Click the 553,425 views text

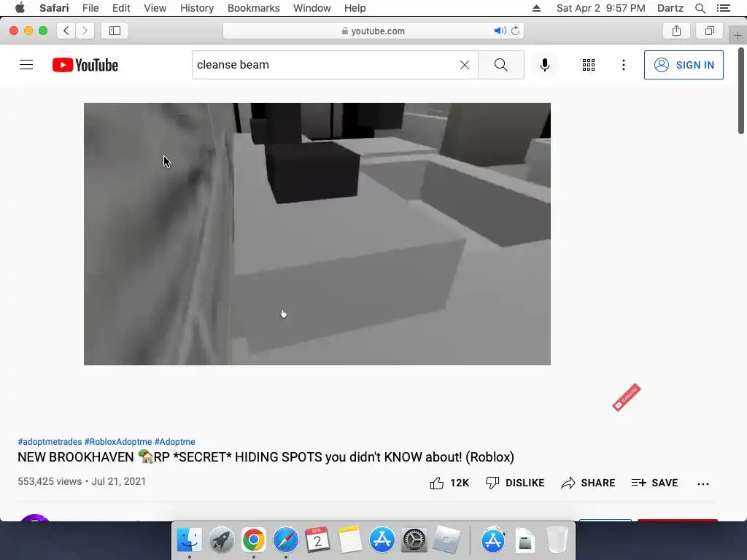50,481
